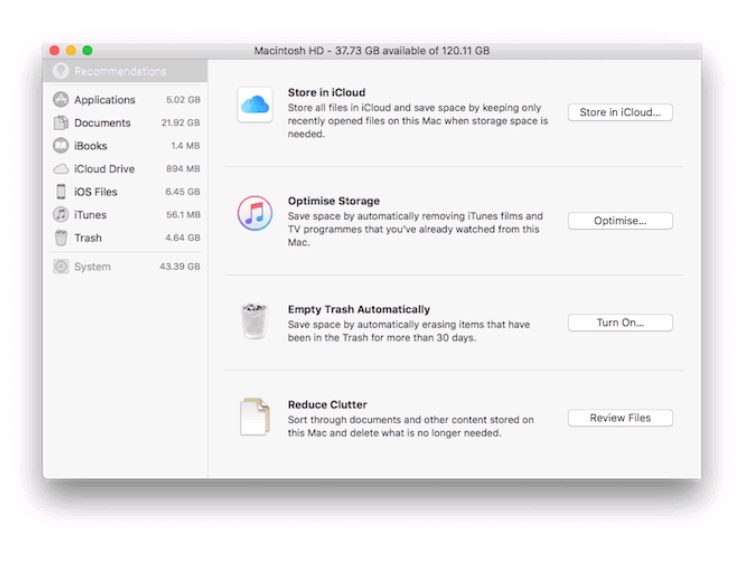Turn On automatic trash emptying
Screen dimensions: 750x561
click(x=620, y=323)
